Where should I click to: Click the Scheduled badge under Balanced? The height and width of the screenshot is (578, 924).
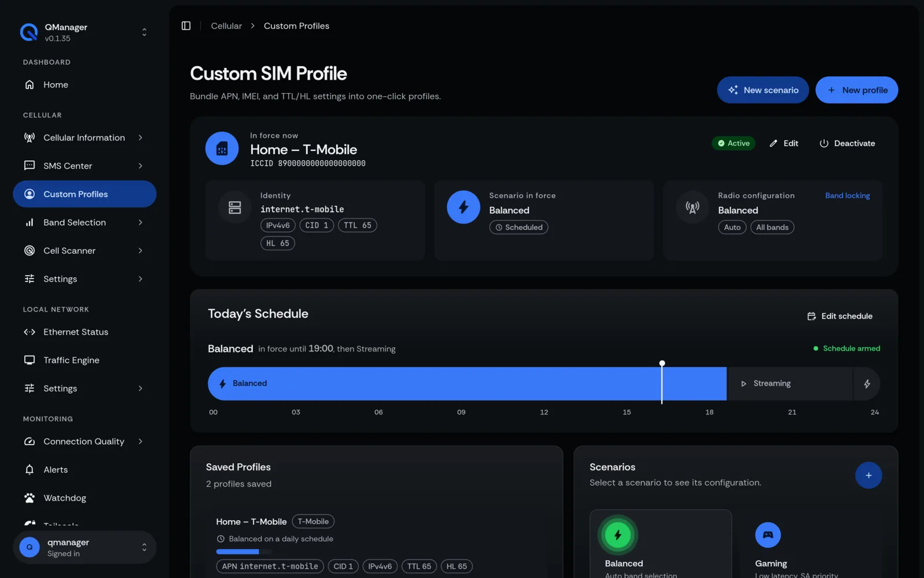[x=519, y=228]
